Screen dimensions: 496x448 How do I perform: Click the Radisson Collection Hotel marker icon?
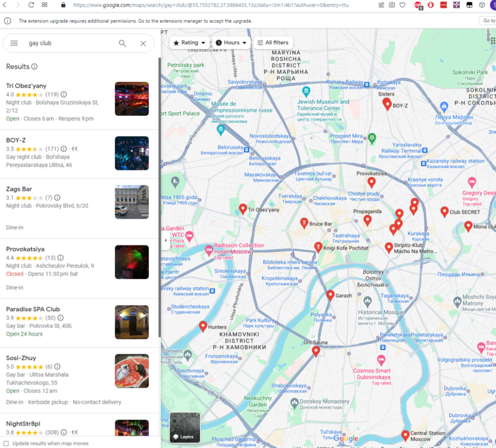209,250
